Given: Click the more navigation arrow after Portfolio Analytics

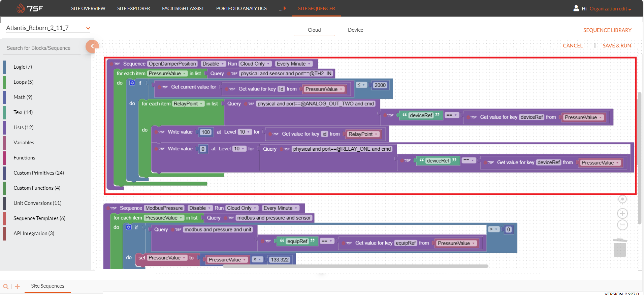Looking at the screenshot, I should click(282, 8).
